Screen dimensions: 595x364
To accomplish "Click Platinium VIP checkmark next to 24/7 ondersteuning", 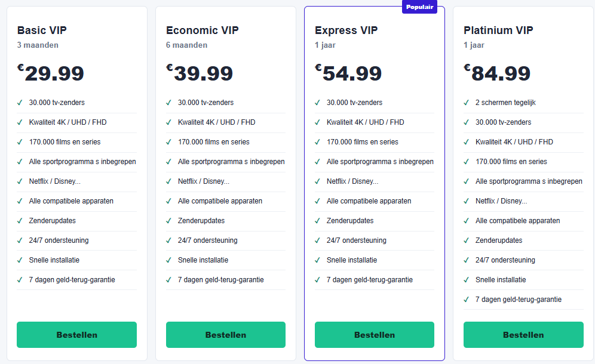I will (x=467, y=261).
